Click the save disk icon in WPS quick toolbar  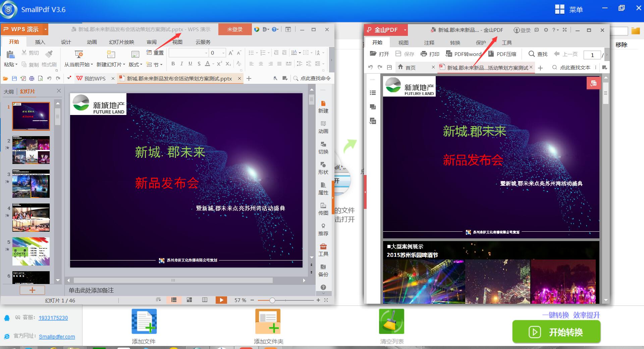[14, 78]
